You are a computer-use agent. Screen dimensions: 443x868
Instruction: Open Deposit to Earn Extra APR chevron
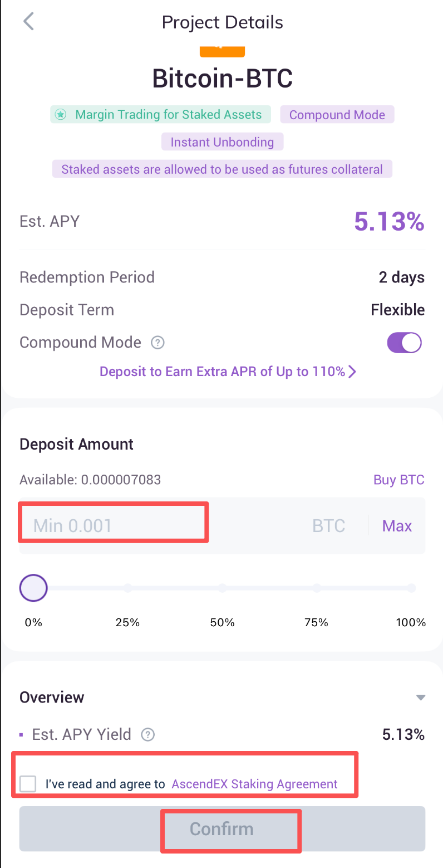tap(352, 372)
